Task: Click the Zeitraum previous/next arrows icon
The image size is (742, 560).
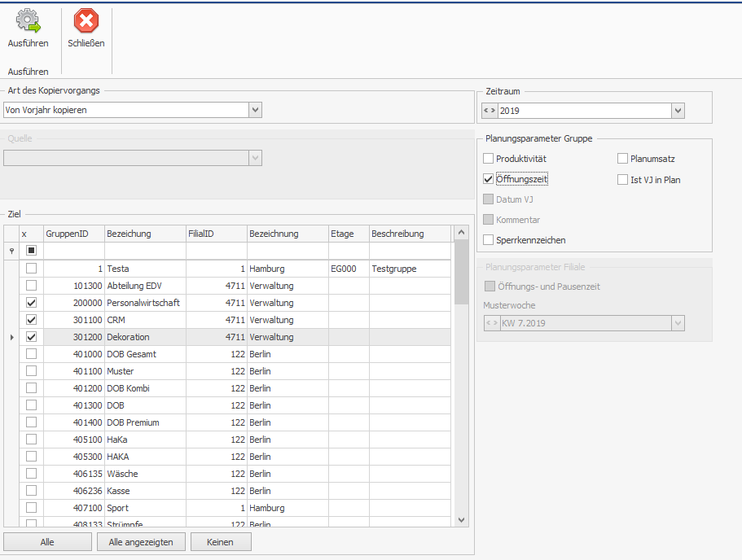Action: [489, 111]
